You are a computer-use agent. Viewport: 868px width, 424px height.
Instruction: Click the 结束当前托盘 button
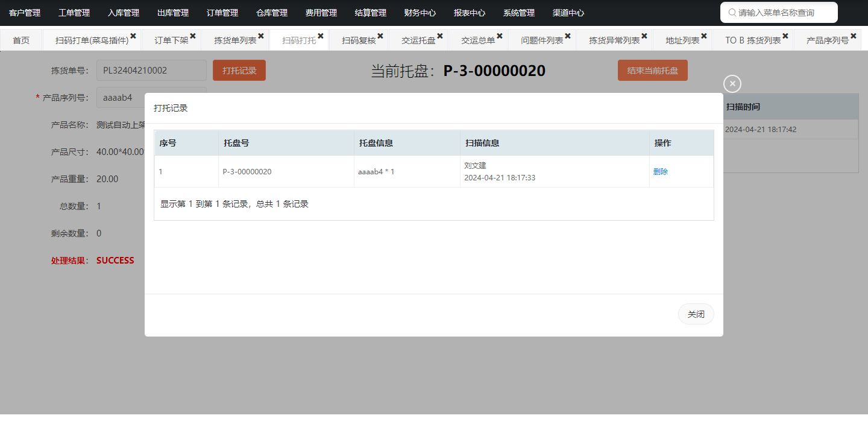pyautogui.click(x=653, y=70)
